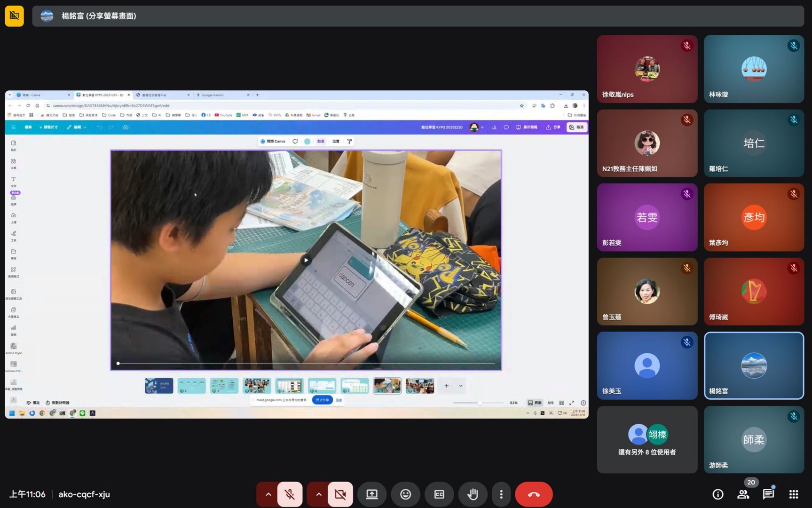Click the 徐美玉 participant tile
The height and width of the screenshot is (508, 812).
click(646, 365)
